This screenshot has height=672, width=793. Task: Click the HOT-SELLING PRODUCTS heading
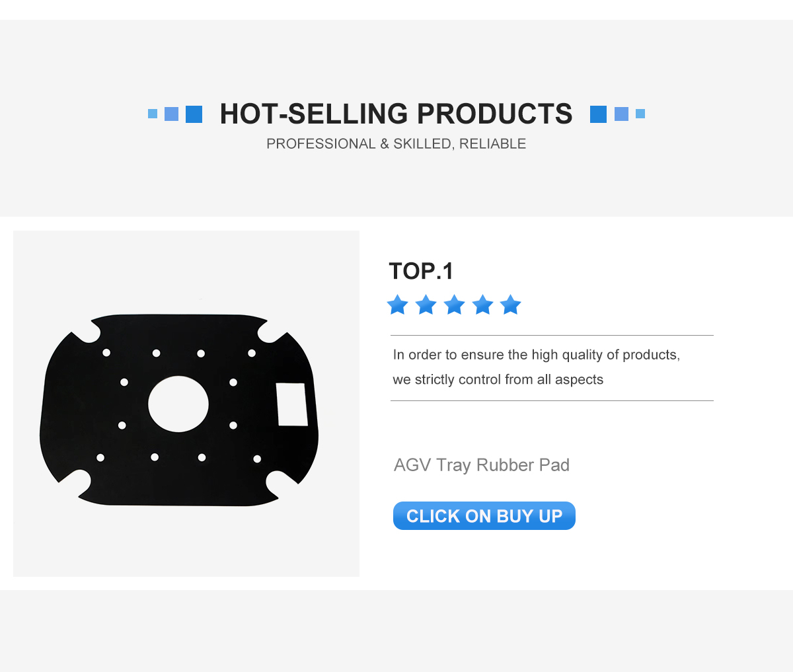(396, 114)
